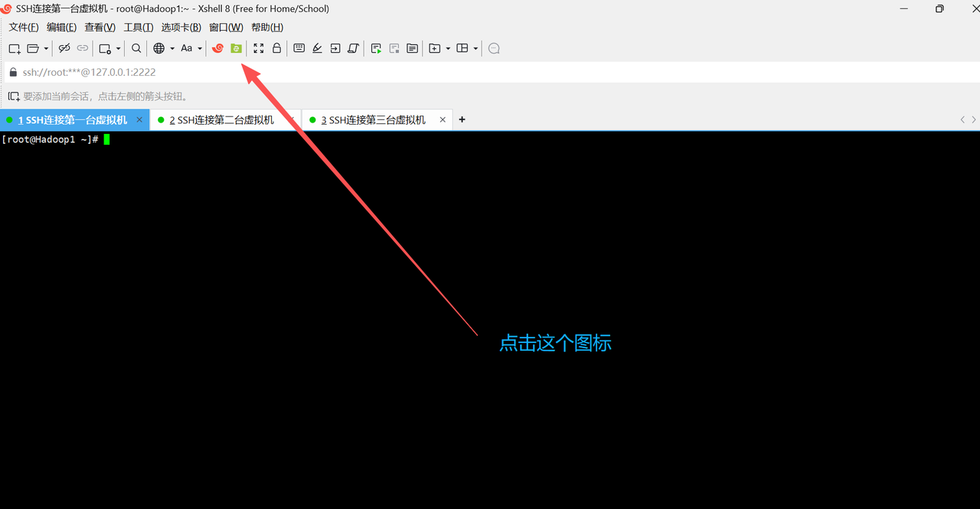
Task: Open the 工具(T) menu
Action: tap(138, 27)
